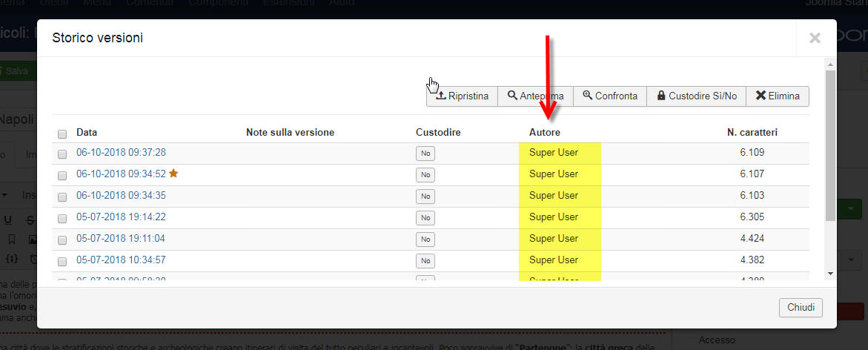Click the Elimina delete button
The width and height of the screenshot is (868, 350).
[x=778, y=96]
